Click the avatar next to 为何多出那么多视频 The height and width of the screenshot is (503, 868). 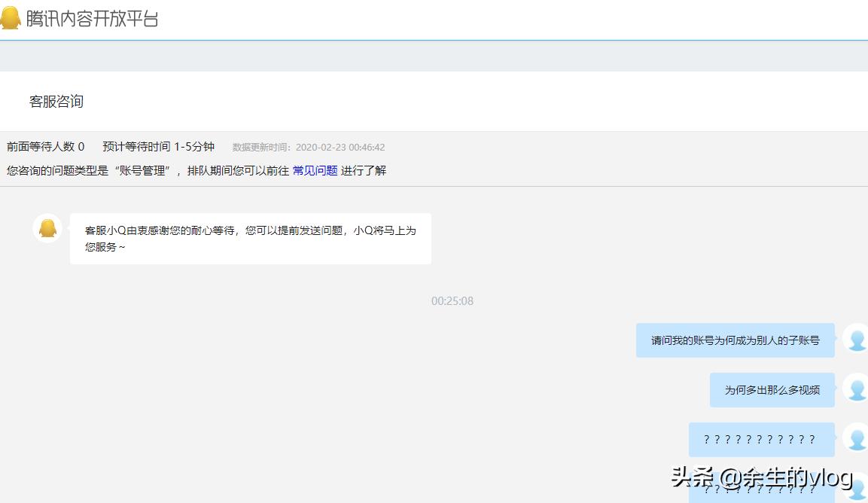856,390
